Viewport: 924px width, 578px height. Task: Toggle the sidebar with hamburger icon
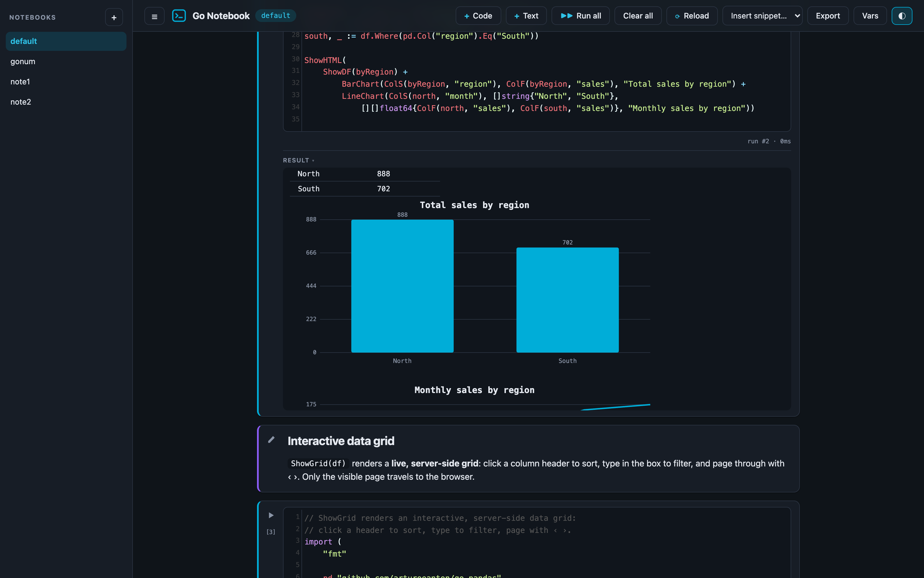(154, 16)
